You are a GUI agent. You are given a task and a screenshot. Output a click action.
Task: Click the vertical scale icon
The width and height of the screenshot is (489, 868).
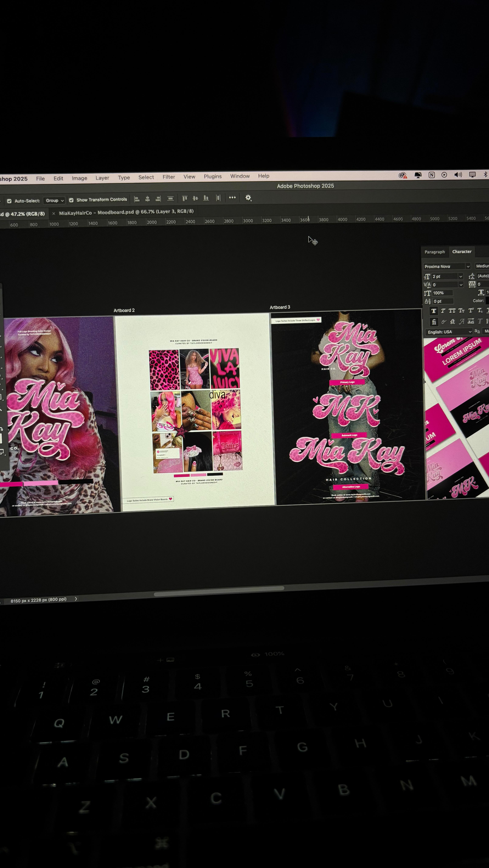click(x=427, y=293)
